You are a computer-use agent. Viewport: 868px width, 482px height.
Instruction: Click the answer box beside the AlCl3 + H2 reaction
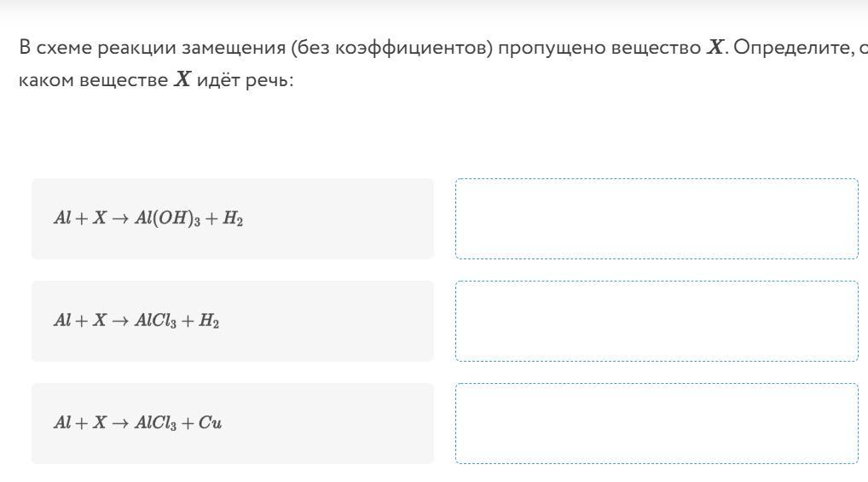click(657, 321)
